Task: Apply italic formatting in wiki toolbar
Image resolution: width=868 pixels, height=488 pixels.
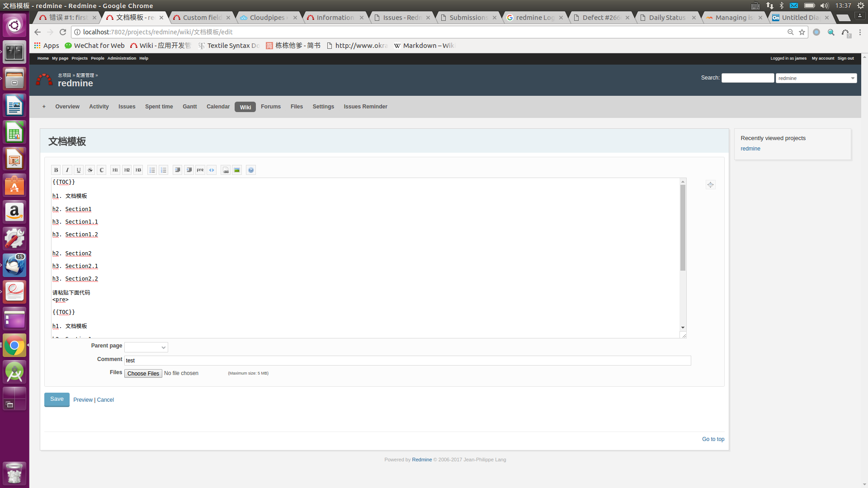Action: 67,170
